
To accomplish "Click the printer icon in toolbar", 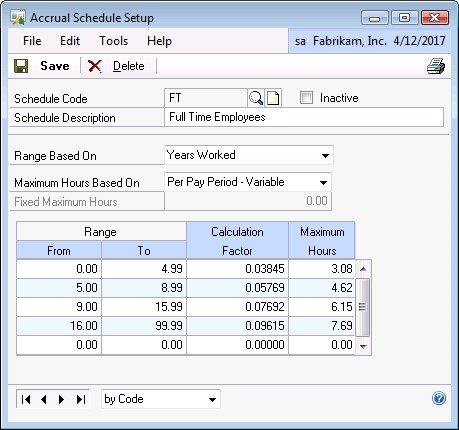I will 436,66.
